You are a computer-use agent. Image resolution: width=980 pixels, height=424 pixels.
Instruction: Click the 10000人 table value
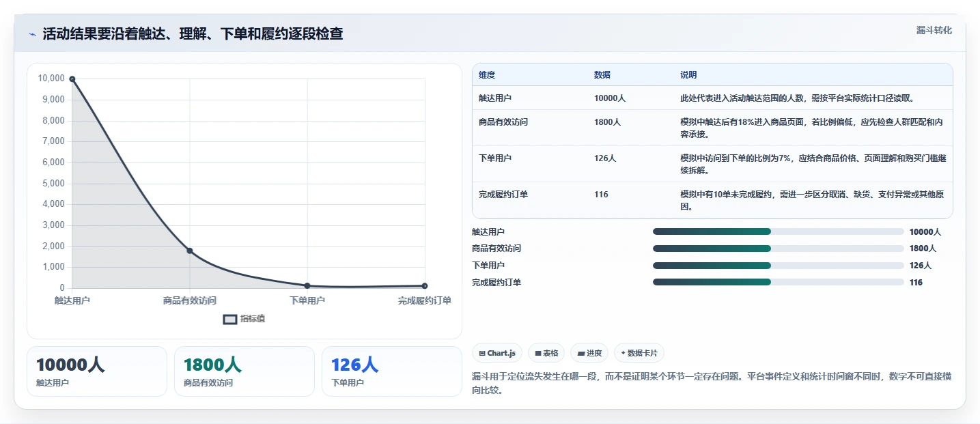tap(610, 98)
